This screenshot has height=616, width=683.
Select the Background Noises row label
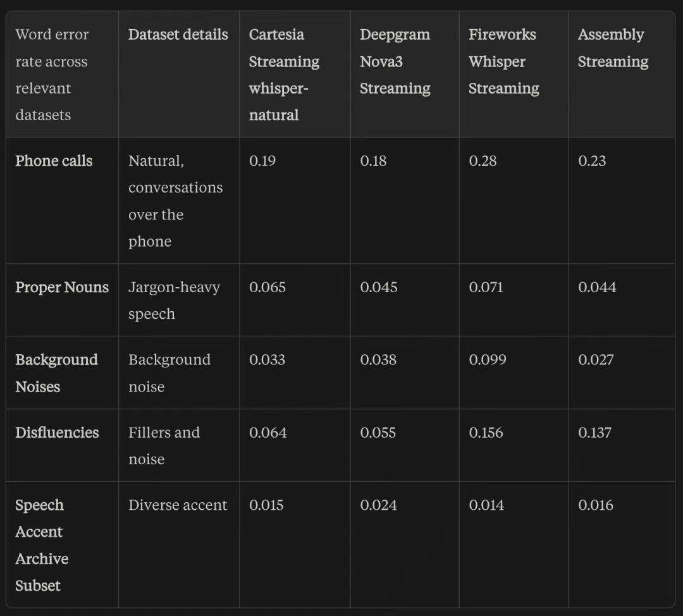(x=57, y=373)
